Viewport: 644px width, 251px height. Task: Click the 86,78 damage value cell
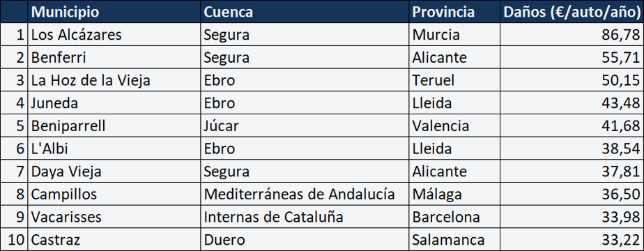[572, 34]
